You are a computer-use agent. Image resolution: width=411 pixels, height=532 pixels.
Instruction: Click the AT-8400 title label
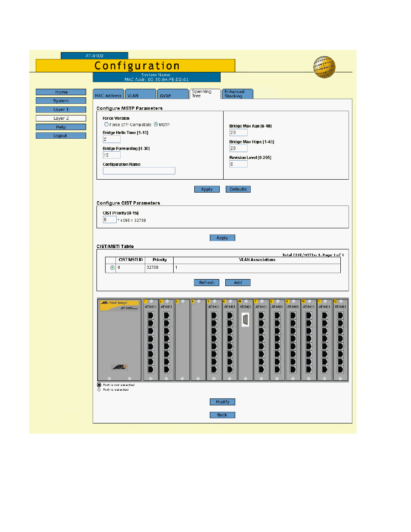94,56
